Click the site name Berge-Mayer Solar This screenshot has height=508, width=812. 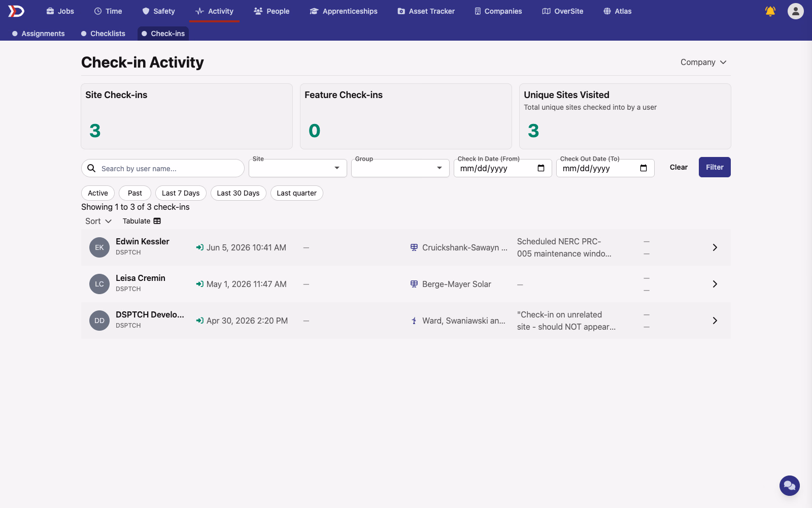tap(457, 284)
